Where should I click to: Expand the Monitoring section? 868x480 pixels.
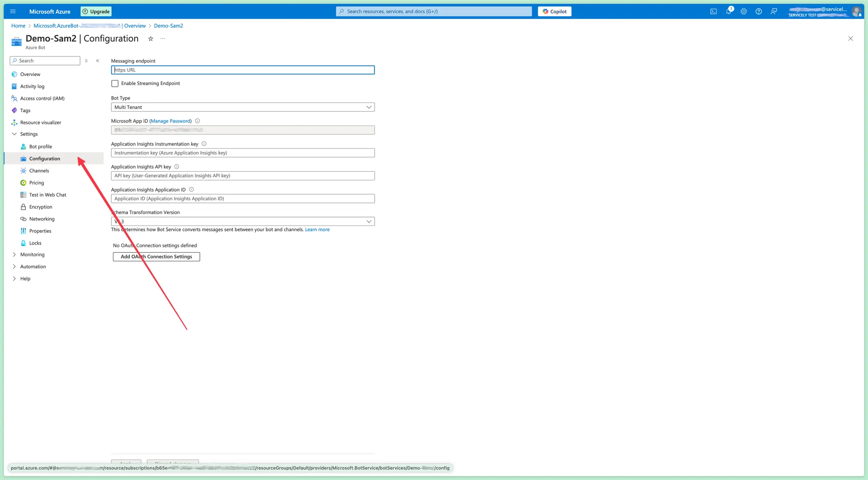(14, 255)
